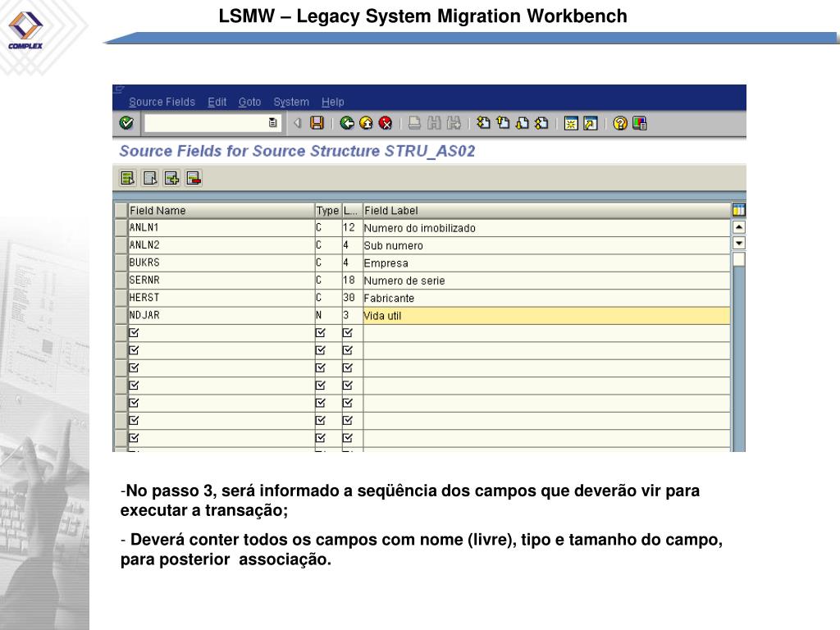Click the green Enter checkmark icon
The height and width of the screenshot is (630, 840).
tap(126, 123)
